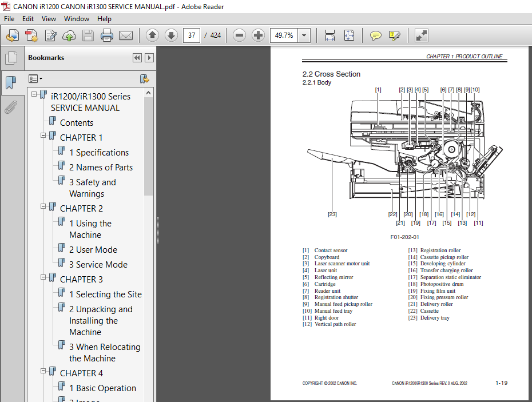The width and height of the screenshot is (532, 402).
Task: Click the Save floppy disk icon
Action: coord(88,35)
